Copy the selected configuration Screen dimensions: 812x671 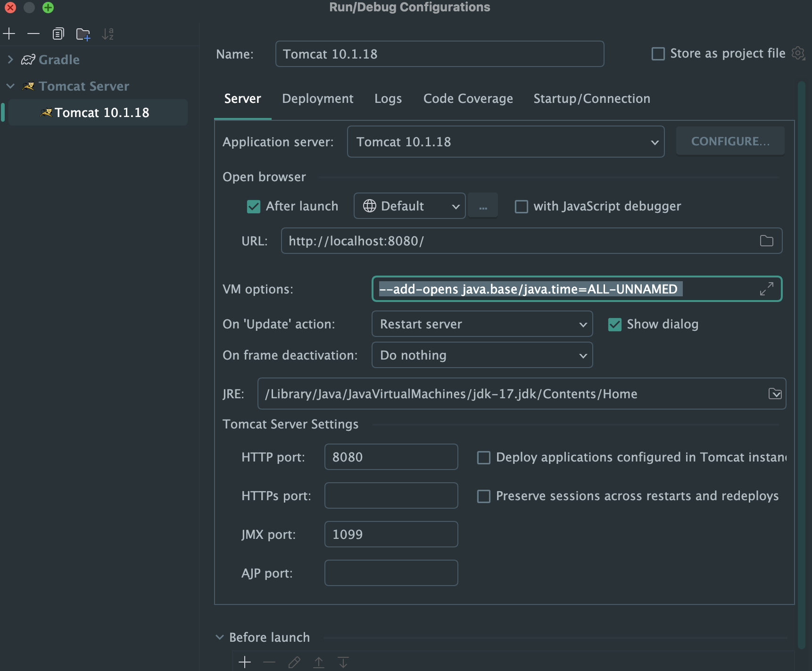(x=58, y=34)
